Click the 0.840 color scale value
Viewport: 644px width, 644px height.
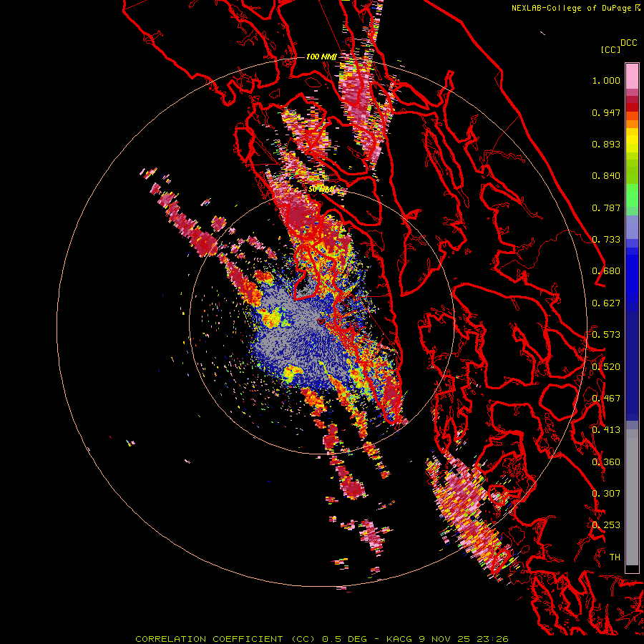click(606, 176)
